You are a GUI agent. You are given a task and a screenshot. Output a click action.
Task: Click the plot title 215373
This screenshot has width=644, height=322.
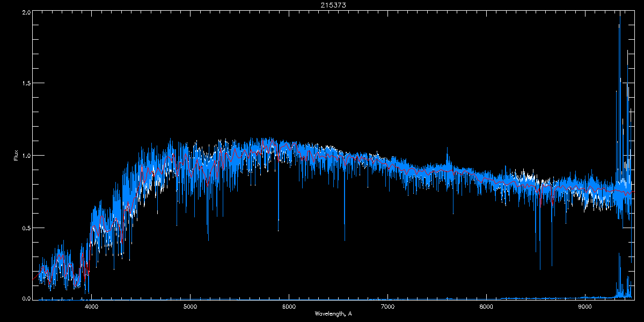[322, 5]
